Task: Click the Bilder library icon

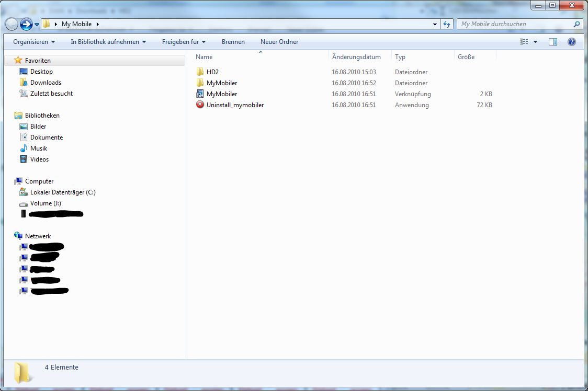Action: coord(24,126)
